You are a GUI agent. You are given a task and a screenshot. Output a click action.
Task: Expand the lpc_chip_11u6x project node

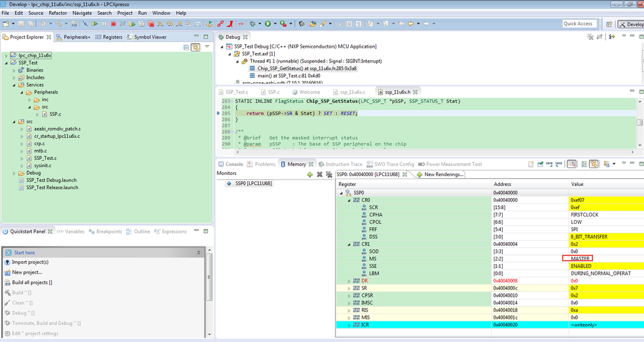6,55
